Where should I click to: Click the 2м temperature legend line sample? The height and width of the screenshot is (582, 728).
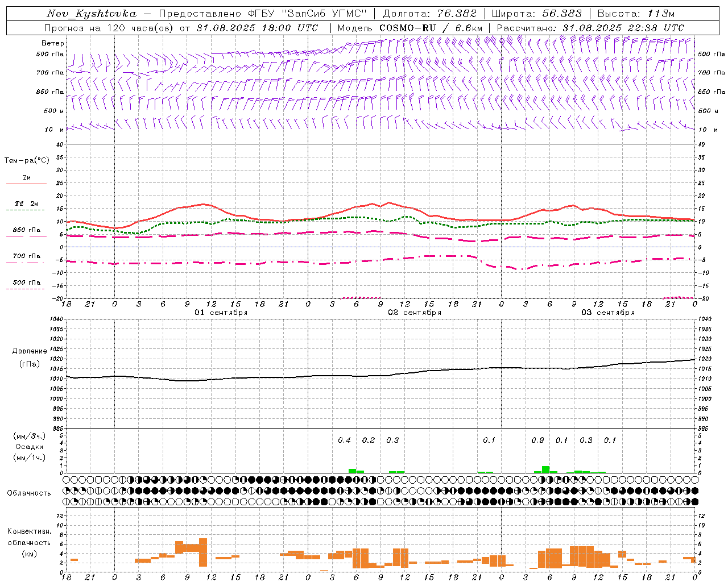point(26,184)
